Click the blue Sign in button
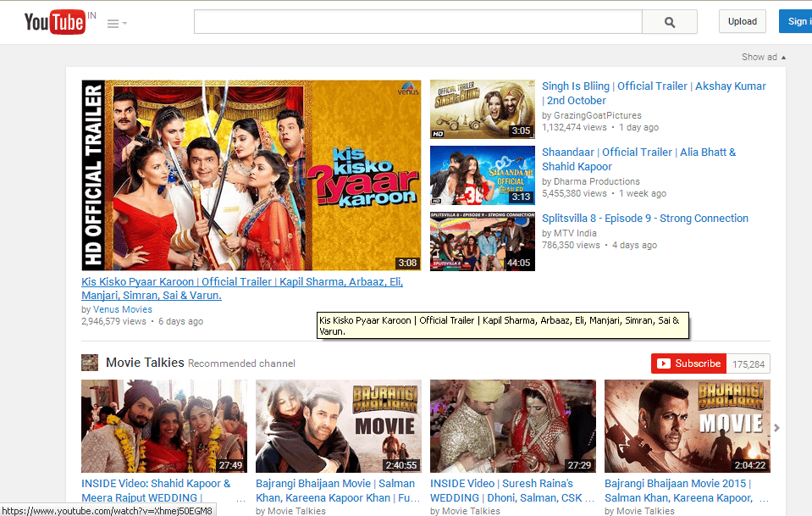 pos(796,22)
